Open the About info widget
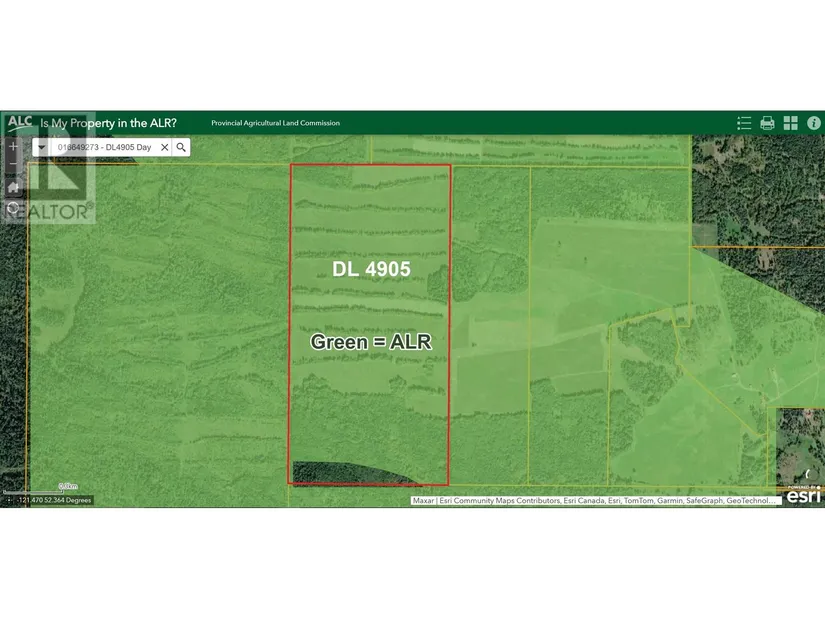825x619 pixels. (x=812, y=123)
